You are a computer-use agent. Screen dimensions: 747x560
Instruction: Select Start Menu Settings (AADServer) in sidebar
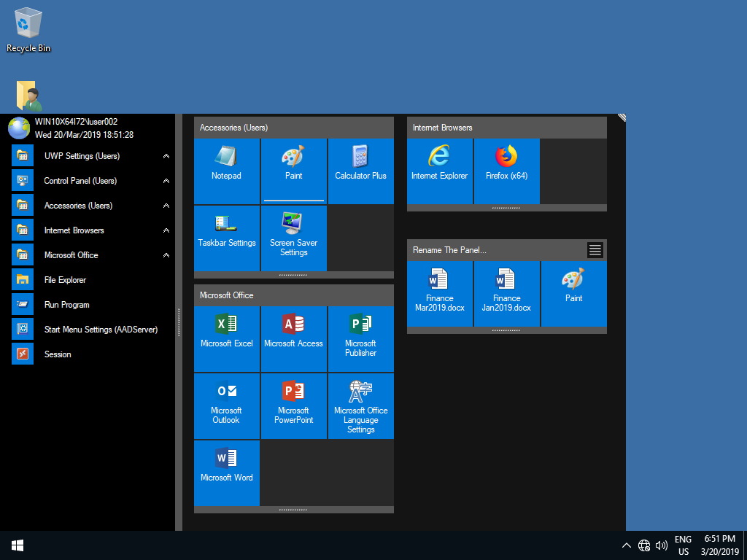pos(101,330)
